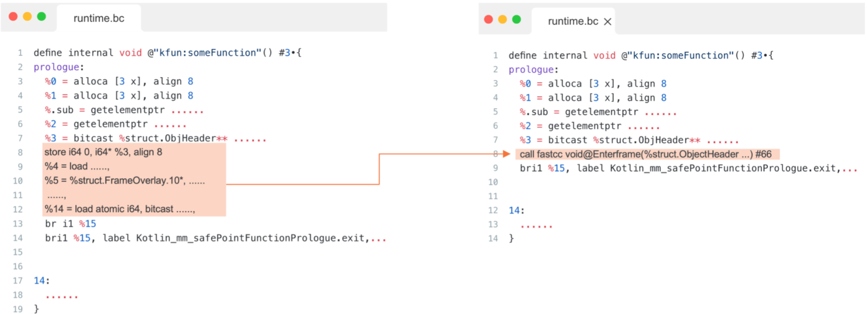Viewport: 868px width, 314px height.
Task: Click line number 8 in left editor
Action: [x=20, y=153]
